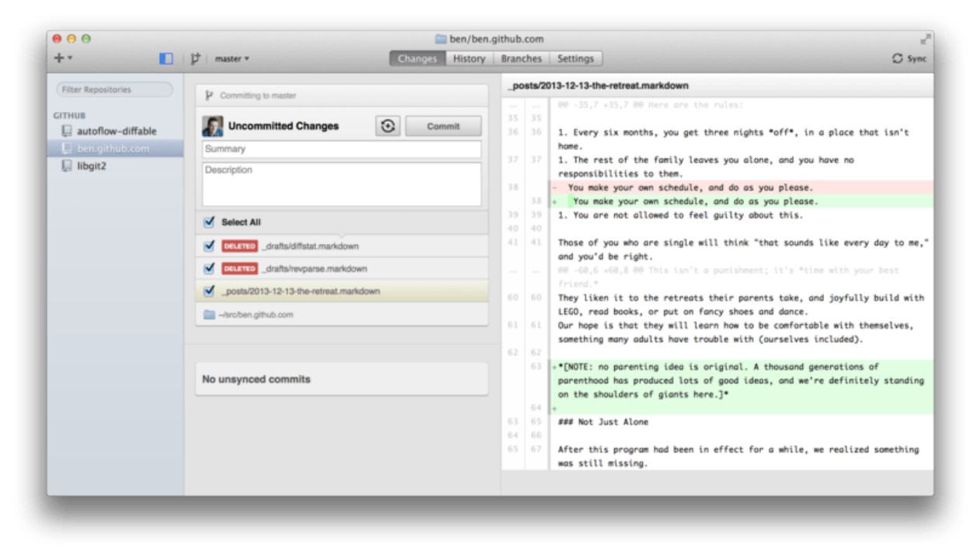Click the fullscreen arrows in title bar
The width and height of the screenshot is (980, 551).
(925, 39)
